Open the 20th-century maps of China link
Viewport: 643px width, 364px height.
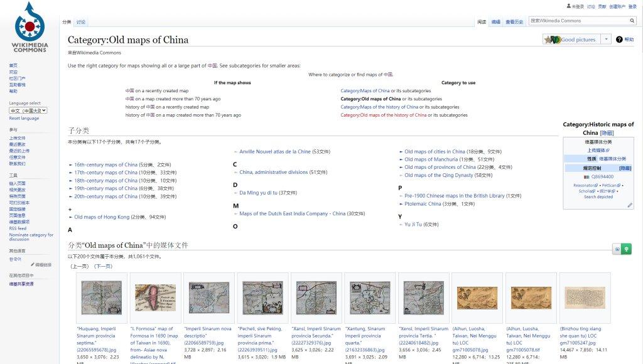click(105, 197)
